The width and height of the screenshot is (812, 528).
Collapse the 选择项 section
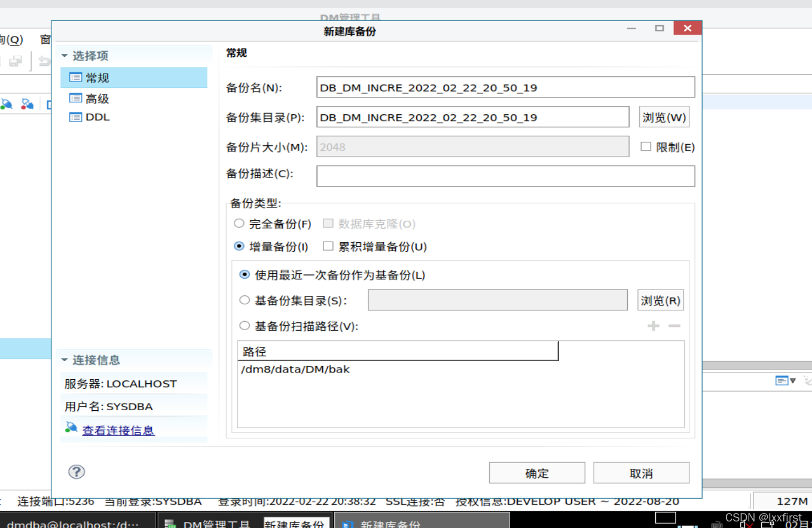point(65,56)
